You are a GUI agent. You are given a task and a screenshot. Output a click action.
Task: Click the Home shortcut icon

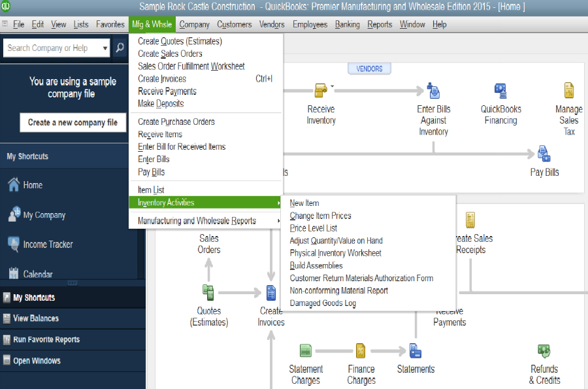[14, 184]
